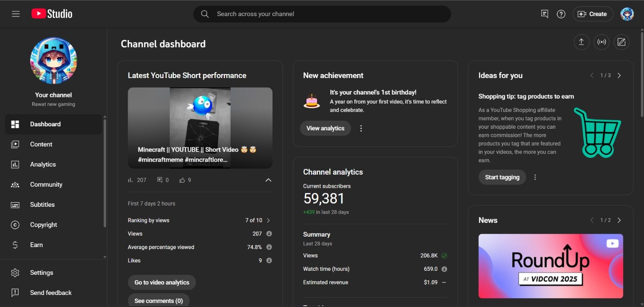Open Analytics in the sidebar
Viewport: 644px width, 307px height.
[x=54, y=165]
